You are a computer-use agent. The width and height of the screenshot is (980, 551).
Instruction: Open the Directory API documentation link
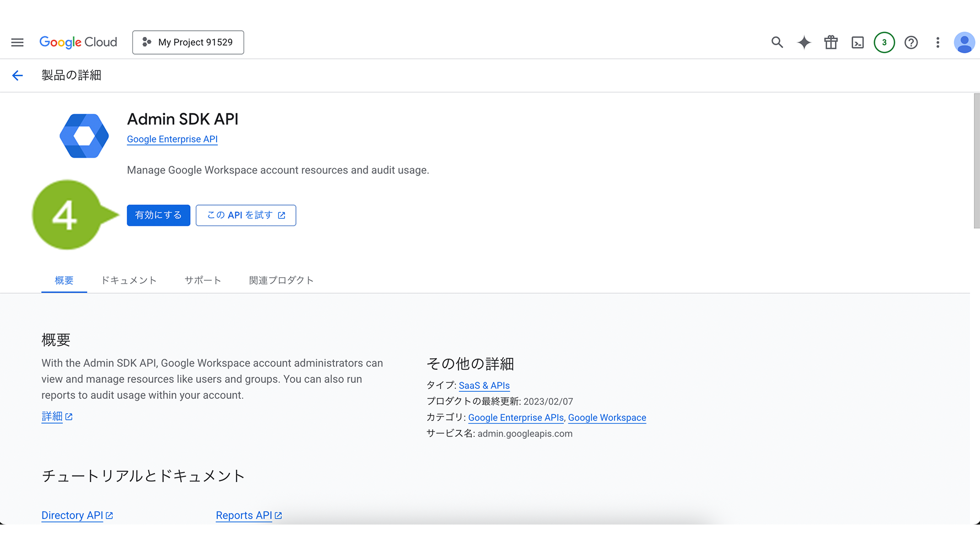pos(72,515)
